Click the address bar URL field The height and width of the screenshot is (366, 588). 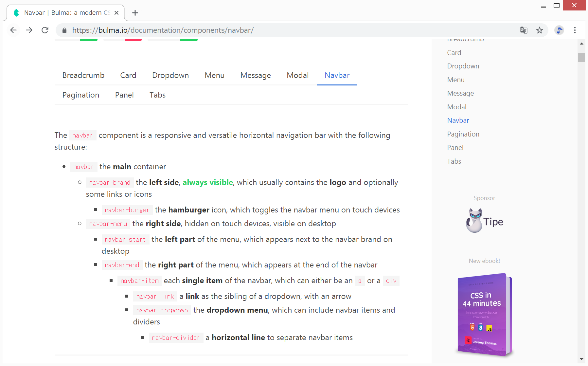click(x=262, y=30)
